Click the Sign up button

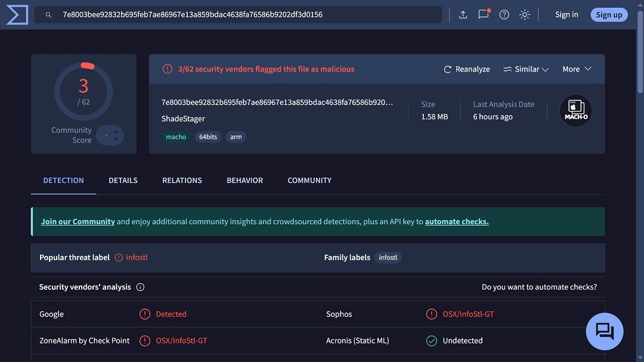[x=609, y=14]
